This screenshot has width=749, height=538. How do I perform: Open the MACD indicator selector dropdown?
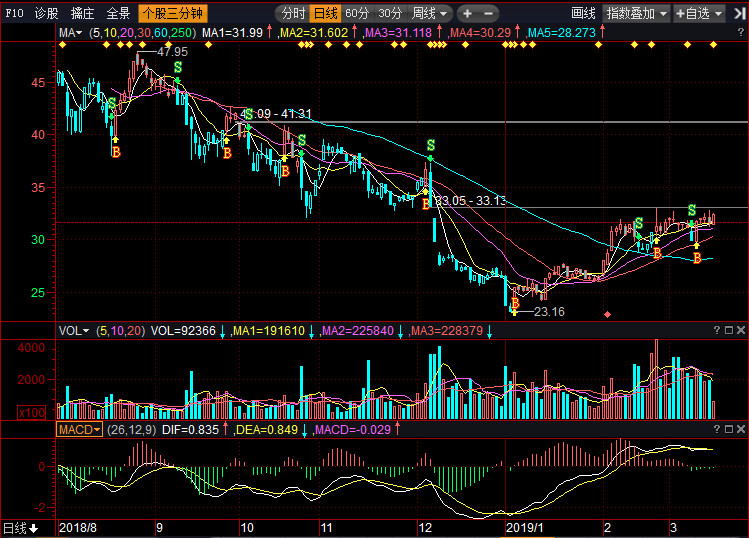(x=79, y=429)
